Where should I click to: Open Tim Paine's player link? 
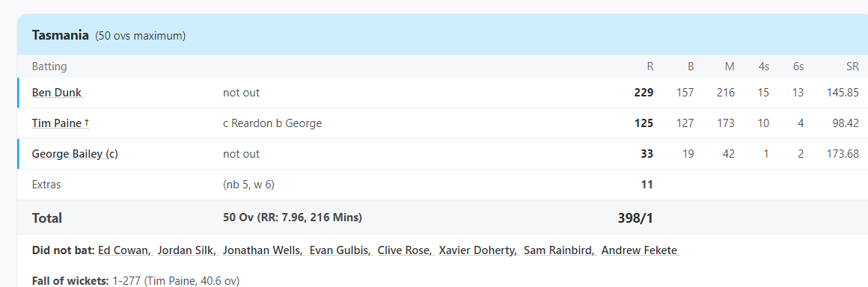pyautogui.click(x=61, y=123)
